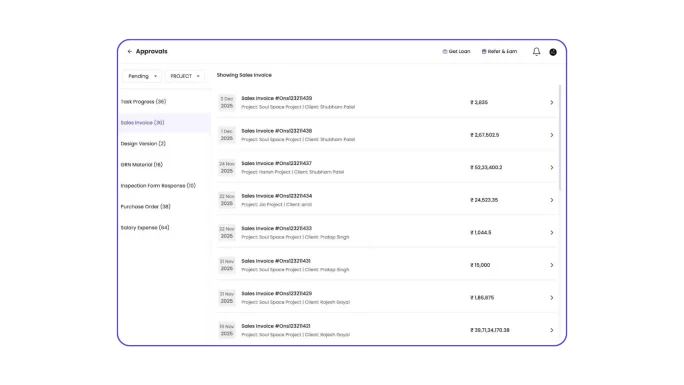Expand chevron on the ₹ 2,67,802.5 invoice row
The height and width of the screenshot is (385, 684).
(x=551, y=135)
